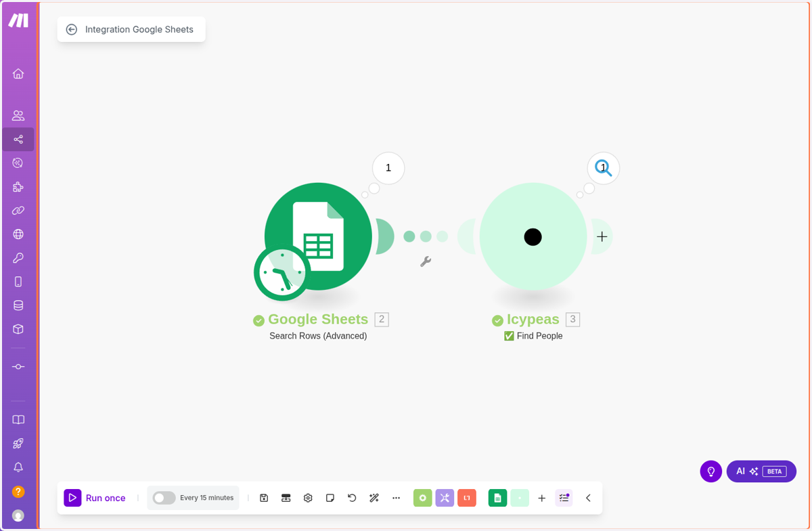The image size is (812, 531).
Task: Open the user profile avatar
Action: (x=18, y=515)
